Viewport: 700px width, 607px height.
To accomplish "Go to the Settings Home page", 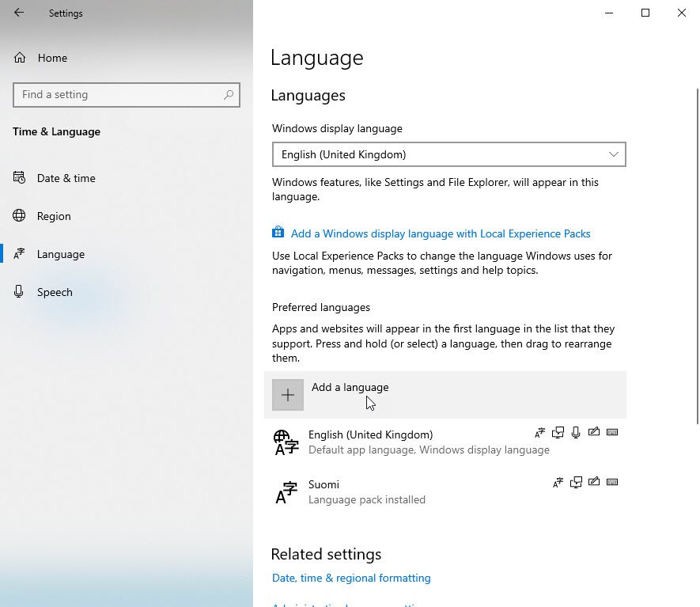I will 51,58.
